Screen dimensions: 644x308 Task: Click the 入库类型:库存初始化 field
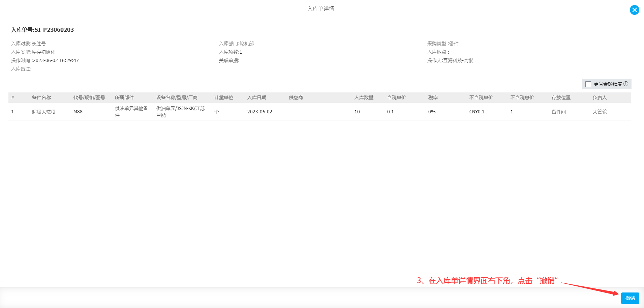[33, 52]
